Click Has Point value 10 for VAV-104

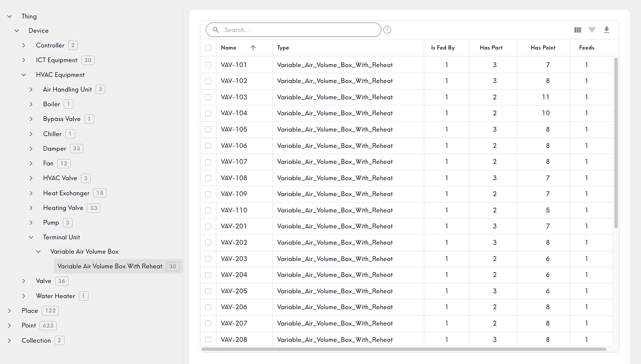(546, 113)
